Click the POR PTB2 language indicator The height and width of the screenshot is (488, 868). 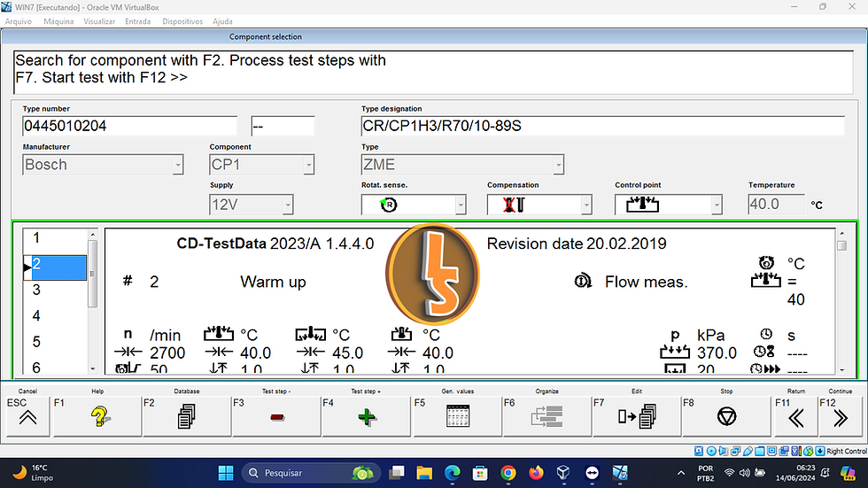click(x=705, y=473)
